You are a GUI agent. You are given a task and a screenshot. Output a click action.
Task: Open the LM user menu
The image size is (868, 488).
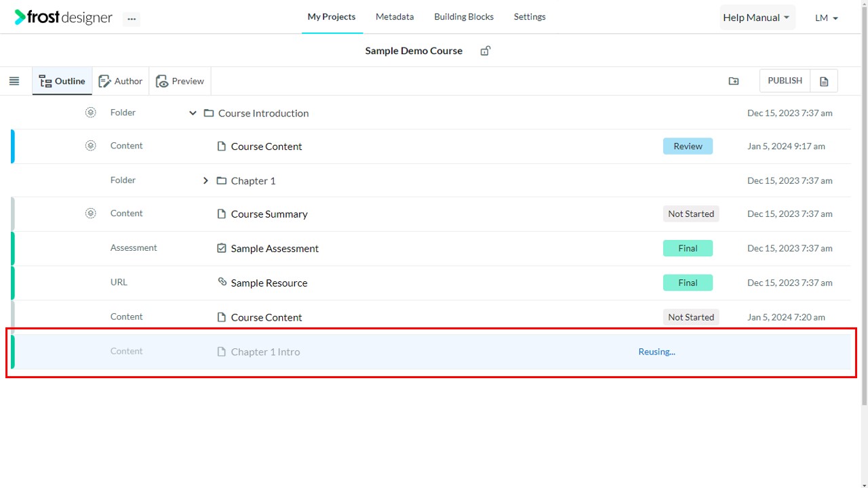click(x=827, y=18)
